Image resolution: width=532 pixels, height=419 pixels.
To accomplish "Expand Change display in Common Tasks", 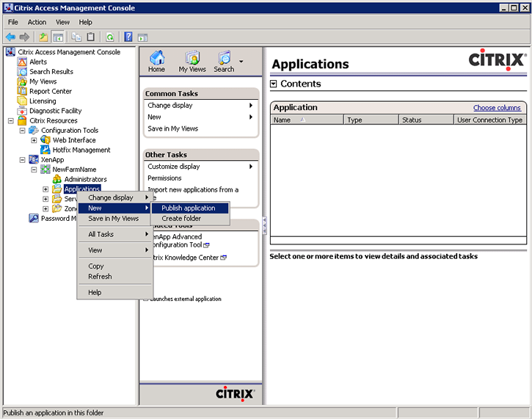I will 251,105.
